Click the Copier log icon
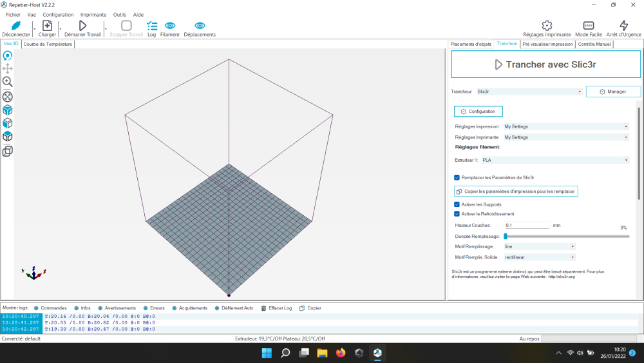Viewport: 644px width, 363px height. (302, 308)
